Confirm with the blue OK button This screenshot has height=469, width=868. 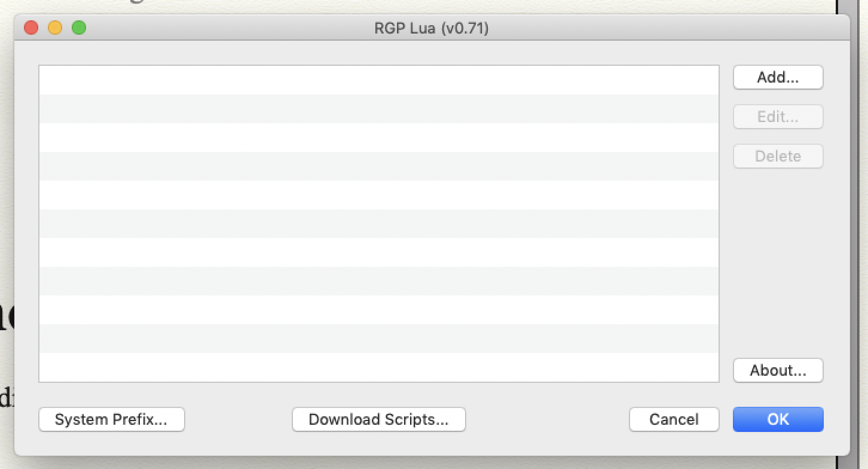tap(778, 419)
